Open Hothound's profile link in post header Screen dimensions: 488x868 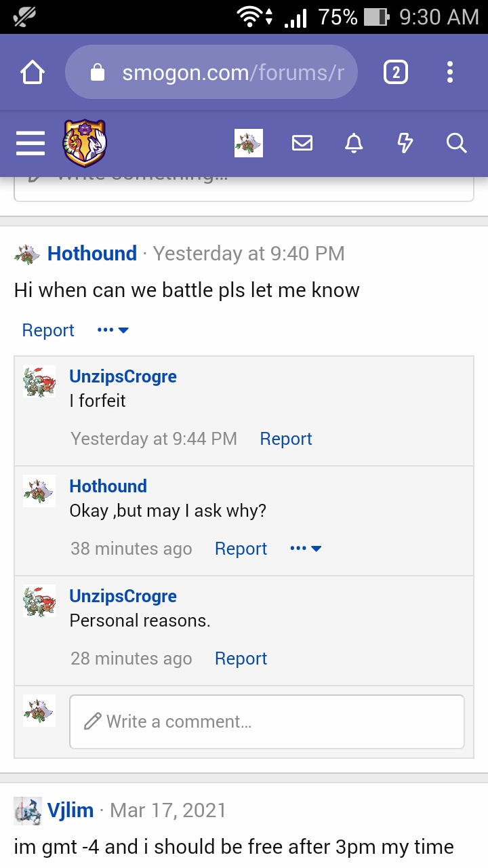92,253
